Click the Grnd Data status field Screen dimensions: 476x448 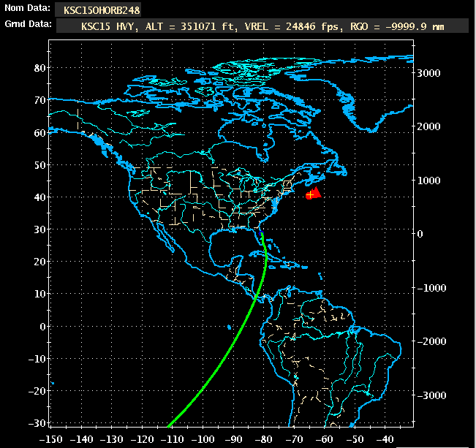[x=262, y=26]
